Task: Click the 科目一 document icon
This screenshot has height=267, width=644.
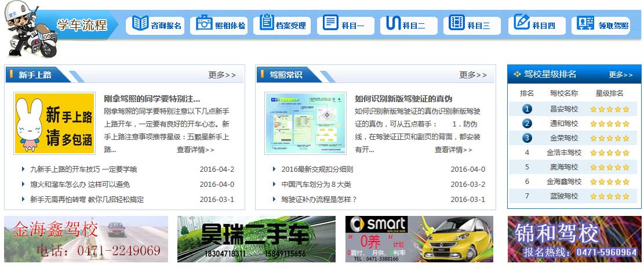Action: (330, 24)
